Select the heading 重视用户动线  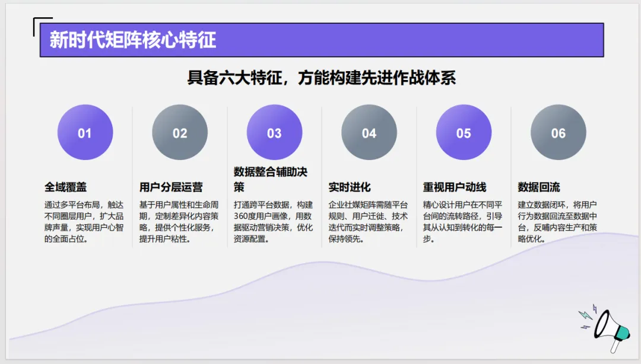pos(455,187)
